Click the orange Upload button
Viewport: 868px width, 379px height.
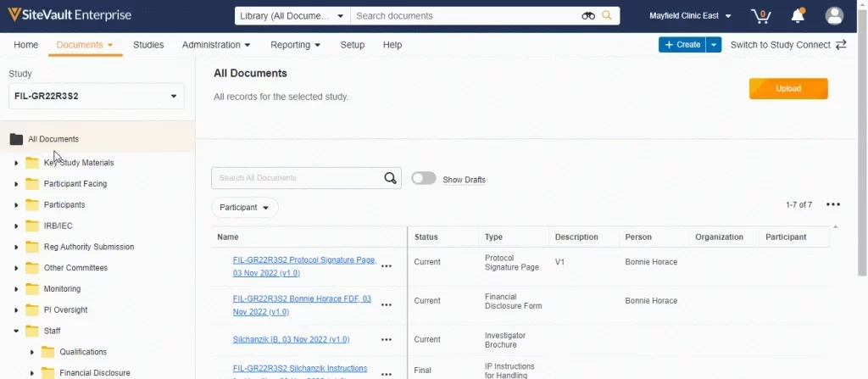click(x=788, y=88)
